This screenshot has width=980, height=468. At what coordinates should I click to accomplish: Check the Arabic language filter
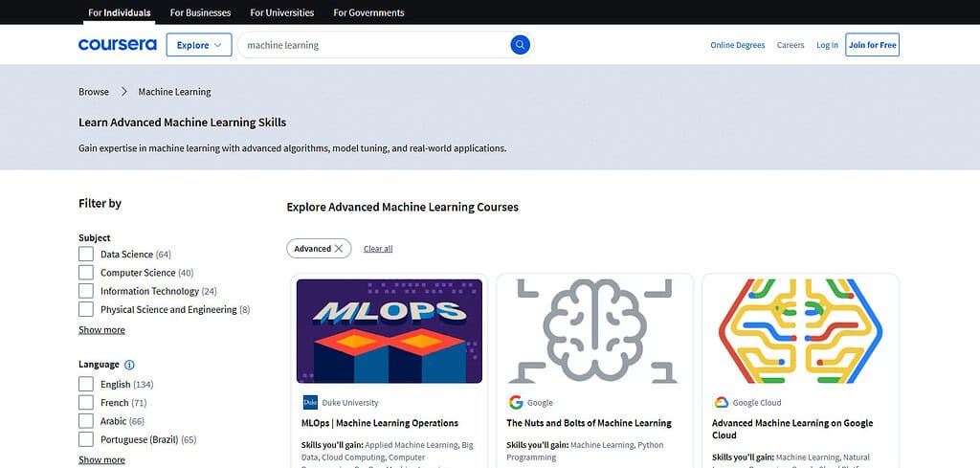pos(86,421)
